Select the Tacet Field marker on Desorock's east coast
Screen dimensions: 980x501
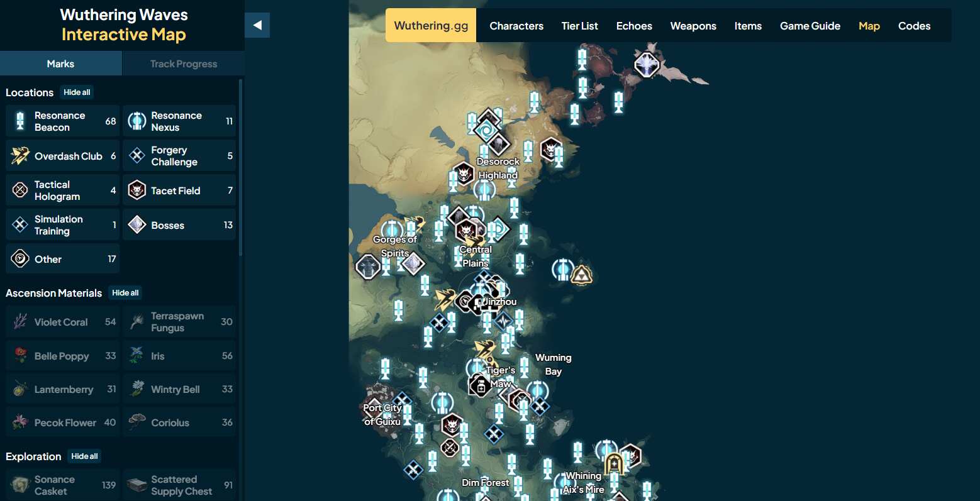point(551,150)
